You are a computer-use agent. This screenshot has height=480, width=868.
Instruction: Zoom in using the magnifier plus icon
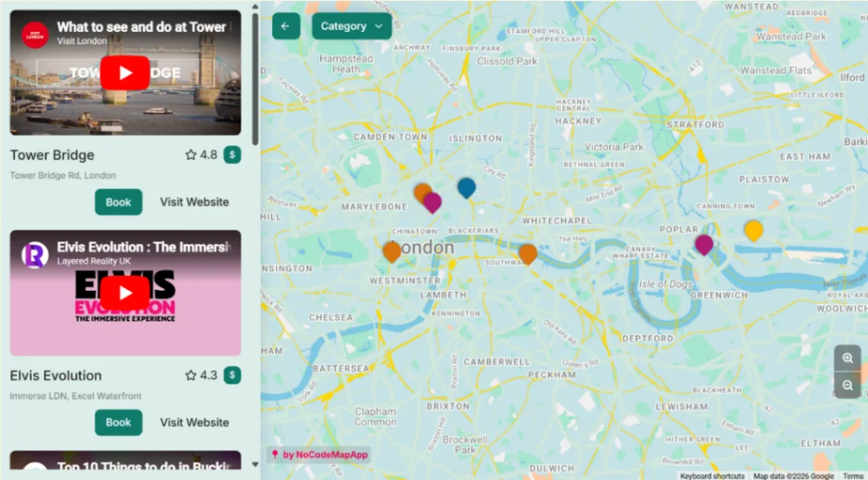[x=847, y=359]
